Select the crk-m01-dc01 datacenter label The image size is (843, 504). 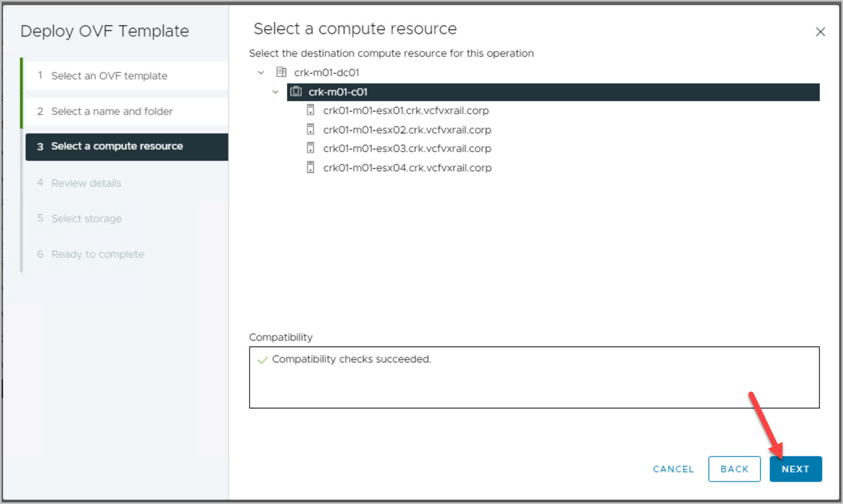327,72
